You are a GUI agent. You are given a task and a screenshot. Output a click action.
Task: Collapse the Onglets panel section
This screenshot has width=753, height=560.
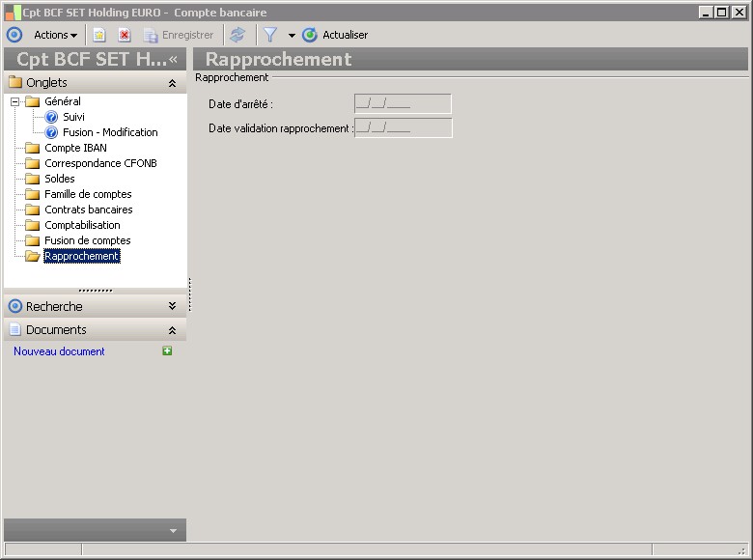(172, 83)
